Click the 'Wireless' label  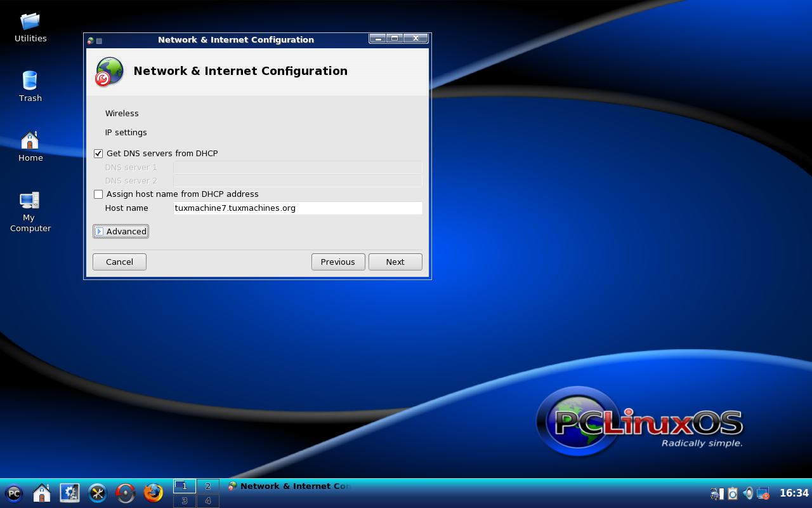[122, 114]
